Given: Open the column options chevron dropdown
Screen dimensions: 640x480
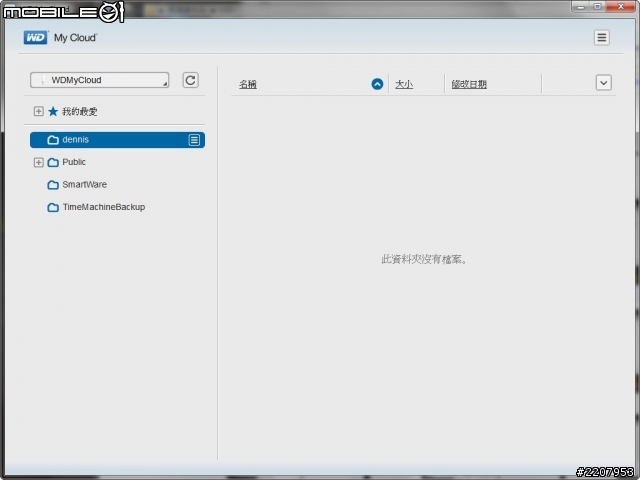Looking at the screenshot, I should tap(603, 82).
